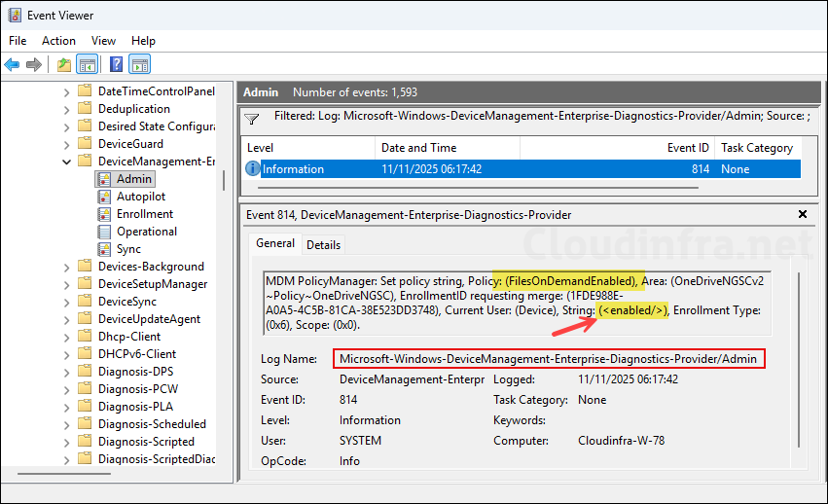Select the Operational log entry
Image resolution: width=828 pixels, height=504 pixels.
point(147,232)
